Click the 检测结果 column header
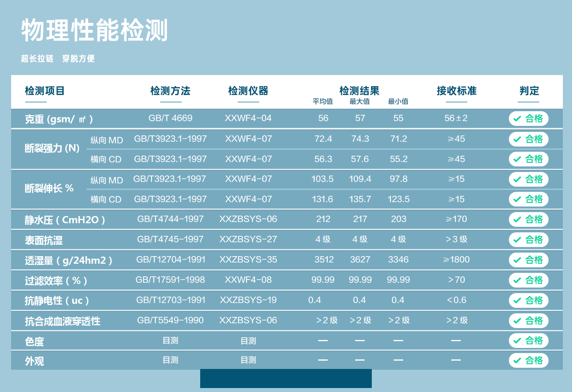572x392 pixels. [x=359, y=91]
